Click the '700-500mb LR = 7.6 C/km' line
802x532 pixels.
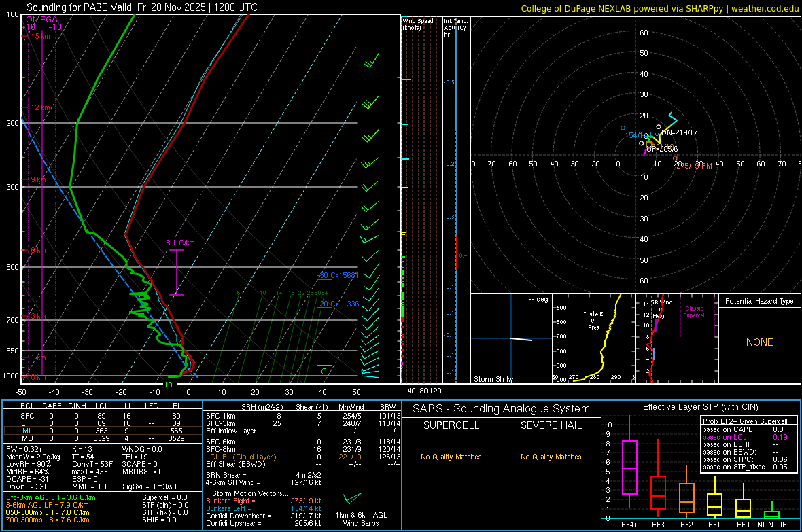pos(48,520)
